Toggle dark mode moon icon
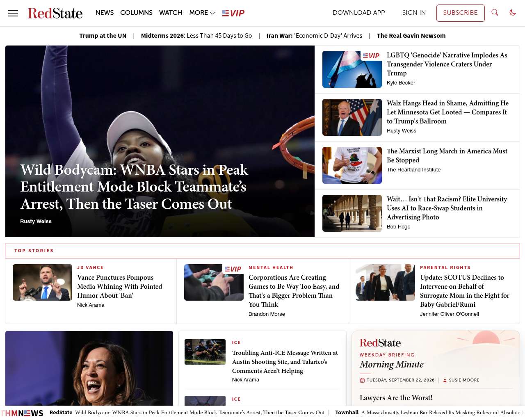 pos(513,13)
